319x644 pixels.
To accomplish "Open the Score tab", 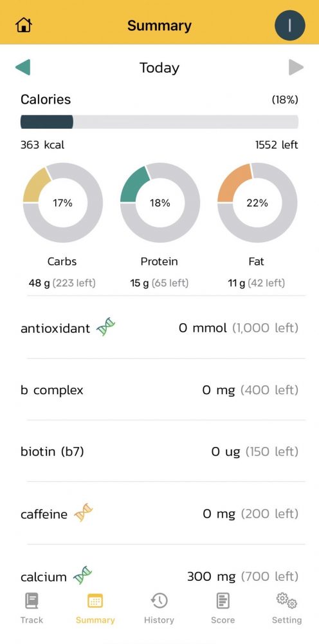I will [223, 609].
